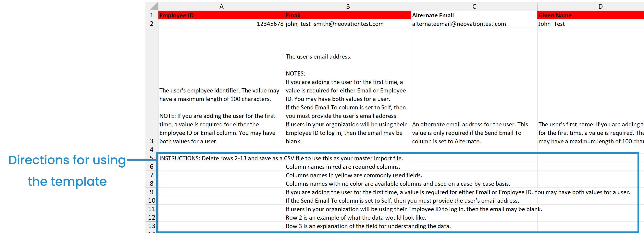Viewport: 644px width, 235px height.
Task: Click the Alternate Email header cell
Action: coord(474,15)
